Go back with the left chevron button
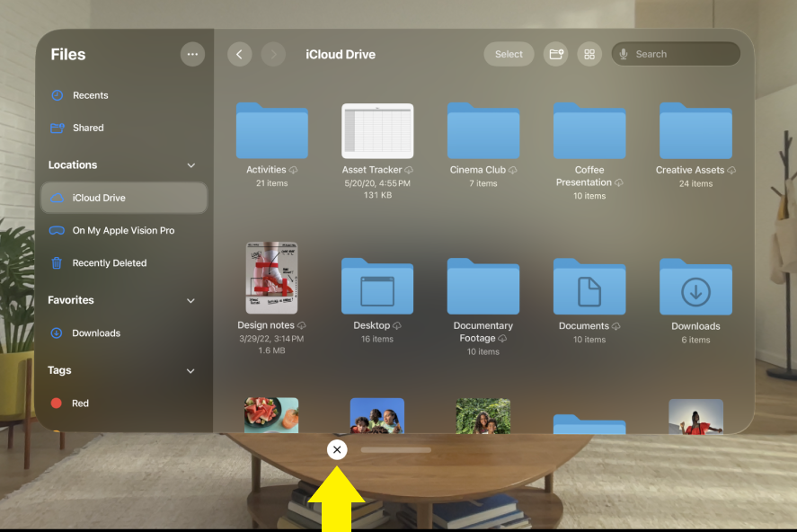This screenshot has height=532, width=797. coord(239,55)
